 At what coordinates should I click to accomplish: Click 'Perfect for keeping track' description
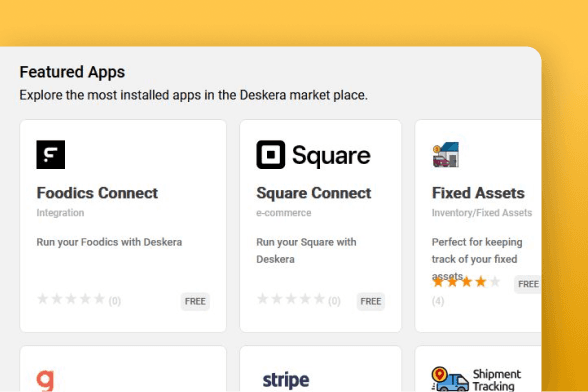(x=477, y=259)
